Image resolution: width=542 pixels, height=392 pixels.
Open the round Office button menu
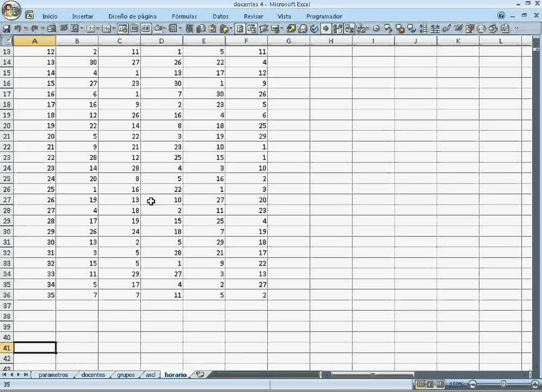(11, 11)
